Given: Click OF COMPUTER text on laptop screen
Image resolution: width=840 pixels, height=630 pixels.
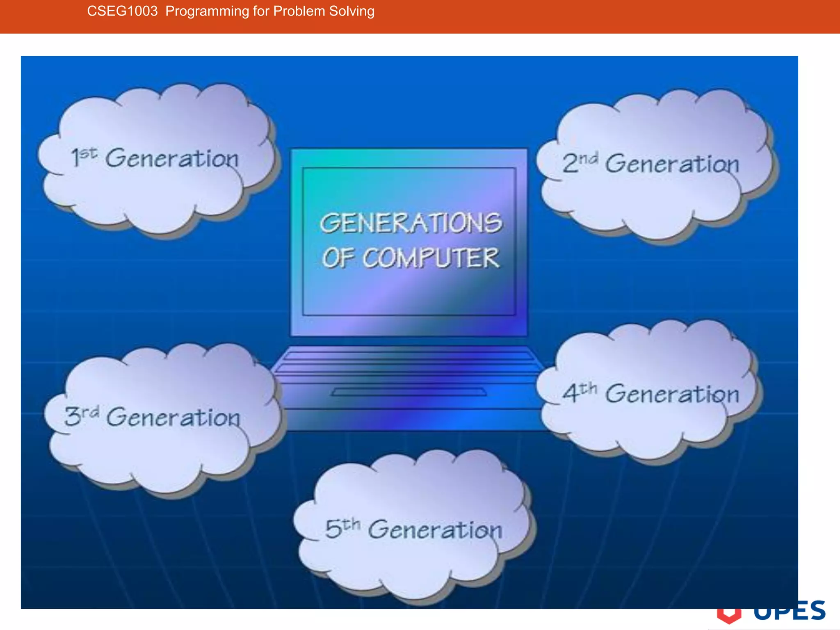Looking at the screenshot, I should pos(410,258).
